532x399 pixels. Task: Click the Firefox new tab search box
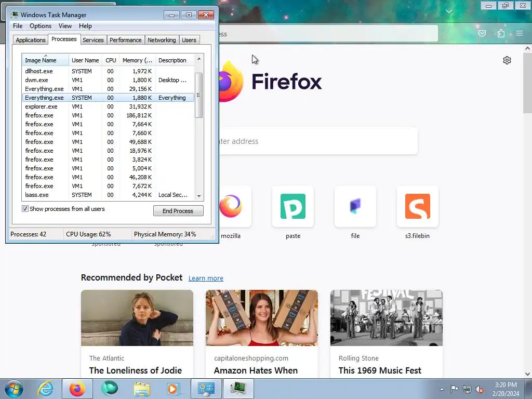(318, 141)
